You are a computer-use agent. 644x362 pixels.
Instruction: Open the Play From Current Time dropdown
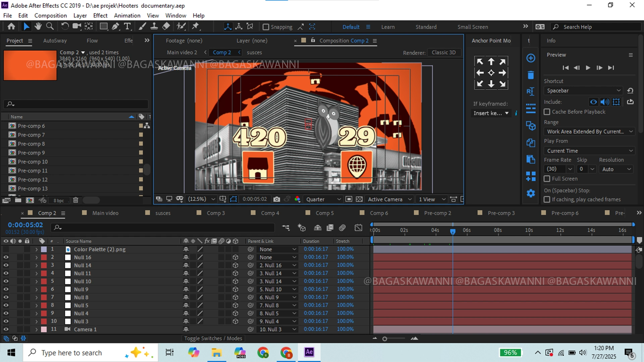[x=589, y=151]
